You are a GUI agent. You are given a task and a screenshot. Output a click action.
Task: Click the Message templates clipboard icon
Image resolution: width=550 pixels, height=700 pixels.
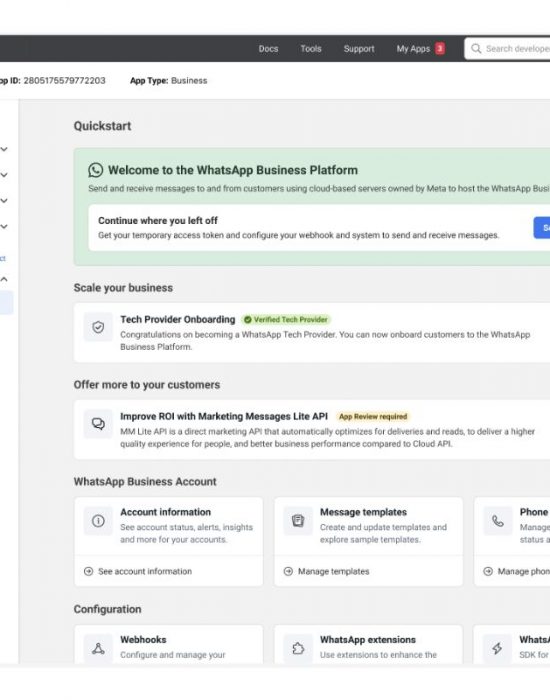click(298, 521)
